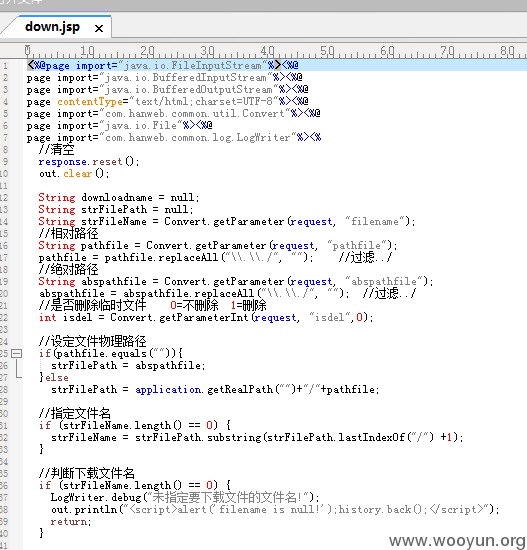Click the "abspathfile" parameter string
Screen dimensions: 527x550
click(x=384, y=281)
